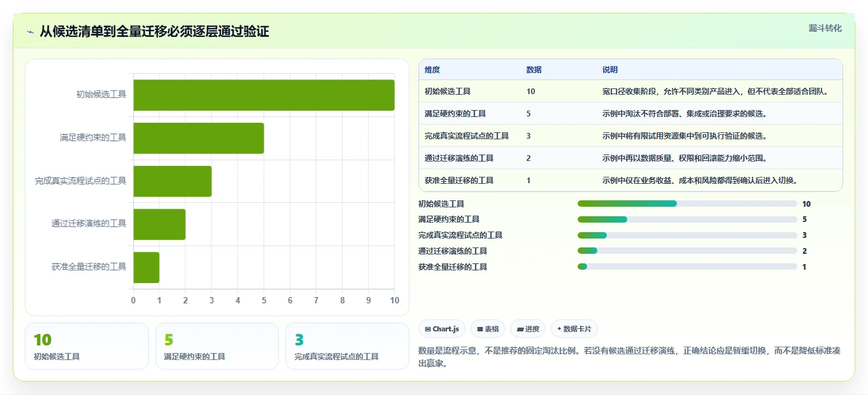Click the data card showing 5

tap(217, 346)
